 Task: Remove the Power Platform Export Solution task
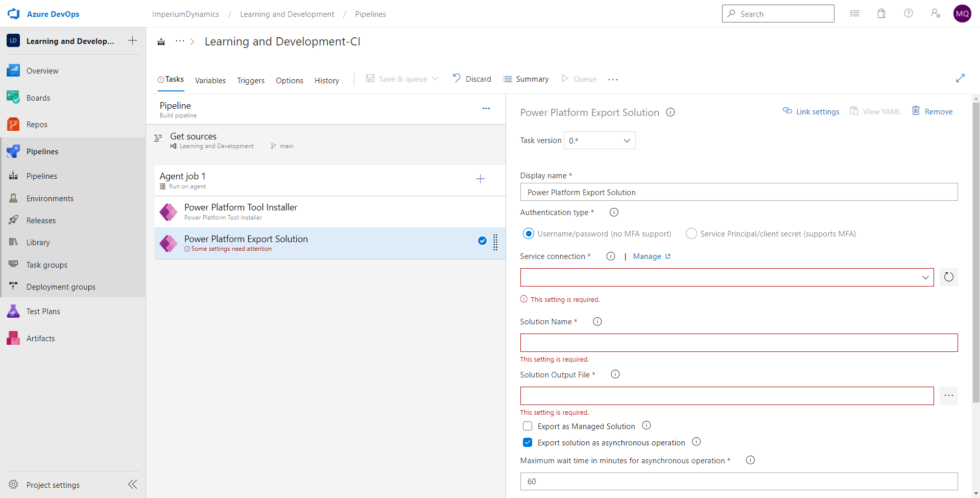(x=938, y=111)
